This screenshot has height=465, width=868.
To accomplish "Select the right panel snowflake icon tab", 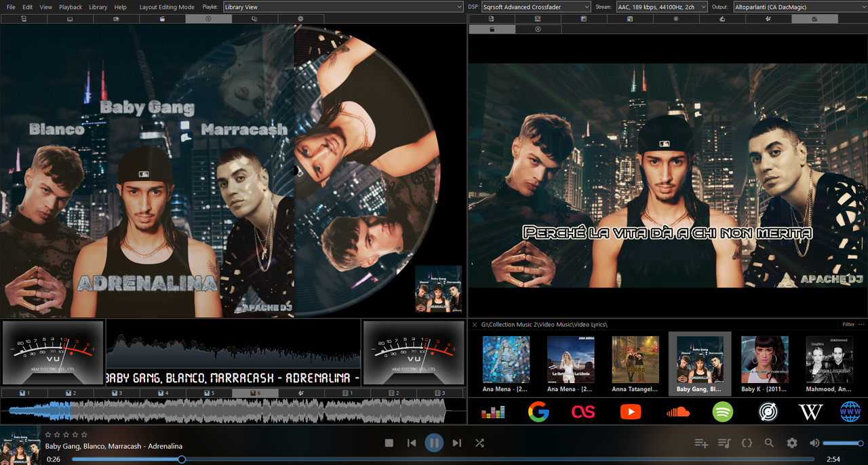I will 676,19.
